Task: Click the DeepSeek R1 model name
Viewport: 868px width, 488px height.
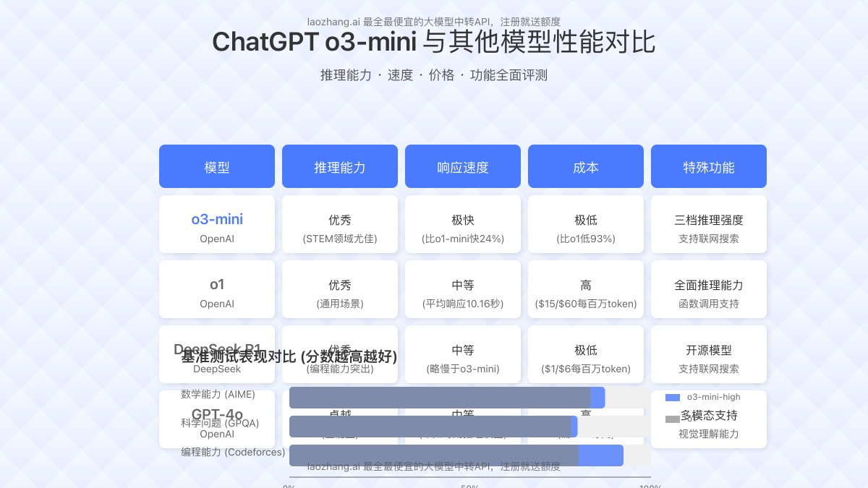Action: tap(217, 349)
